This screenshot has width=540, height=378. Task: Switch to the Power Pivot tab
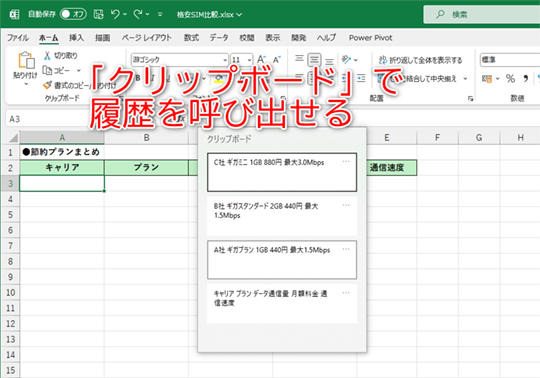(371, 38)
